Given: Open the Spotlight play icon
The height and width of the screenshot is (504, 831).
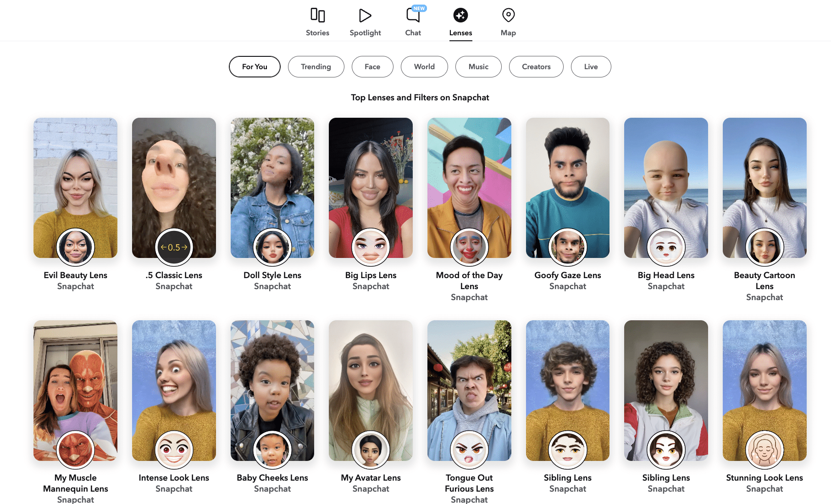Looking at the screenshot, I should tap(365, 15).
